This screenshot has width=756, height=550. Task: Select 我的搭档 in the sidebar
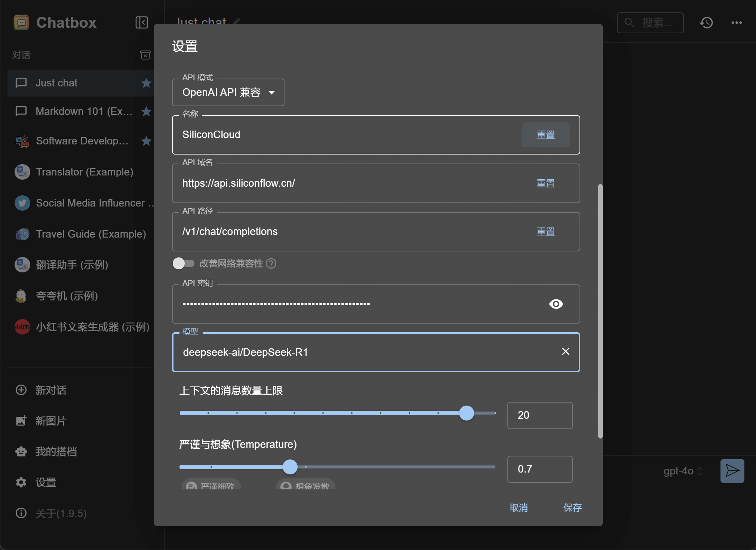pos(56,451)
